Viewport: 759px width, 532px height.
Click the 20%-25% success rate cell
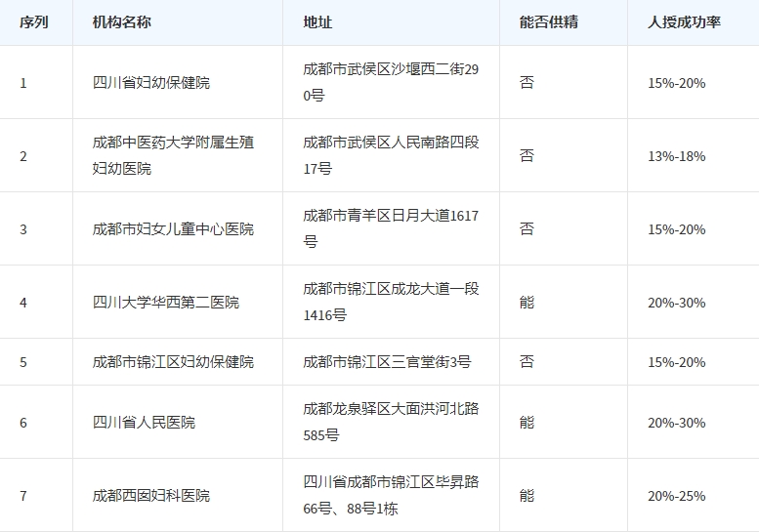pyautogui.click(x=677, y=496)
